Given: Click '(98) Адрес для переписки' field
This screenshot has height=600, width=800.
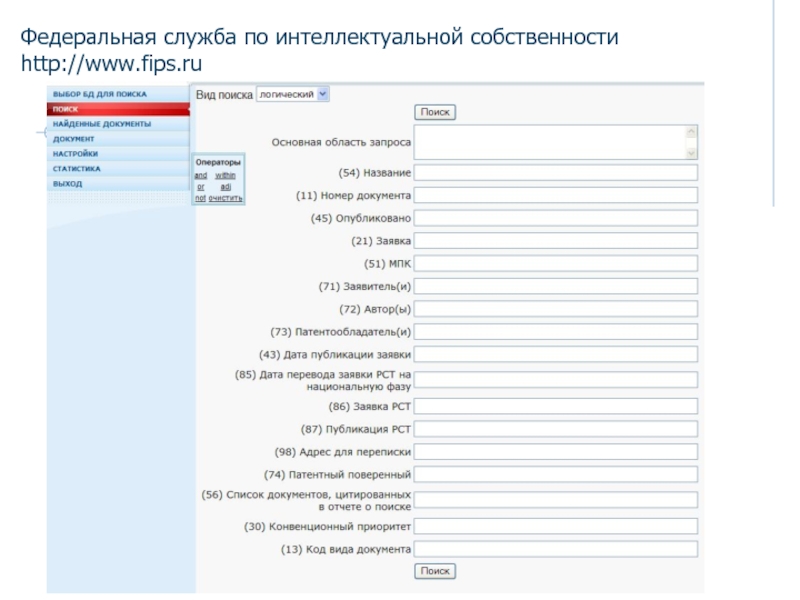Looking at the screenshot, I should (556, 452).
